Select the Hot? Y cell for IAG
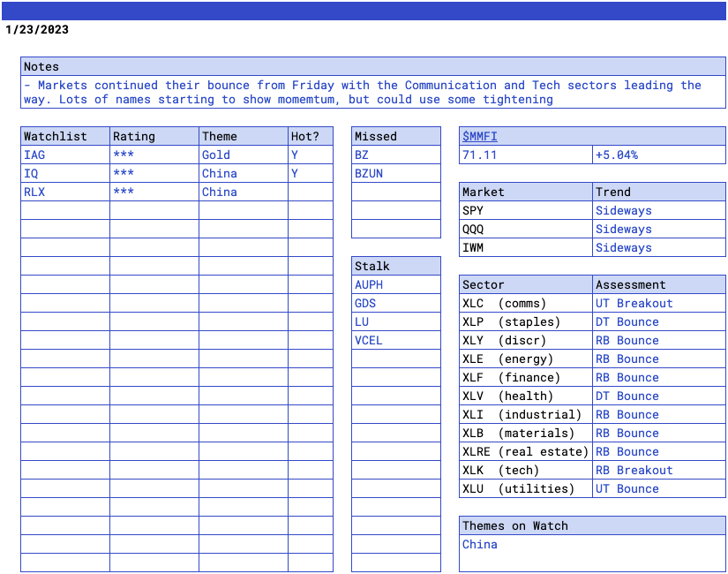The image size is (728, 574). point(311,155)
